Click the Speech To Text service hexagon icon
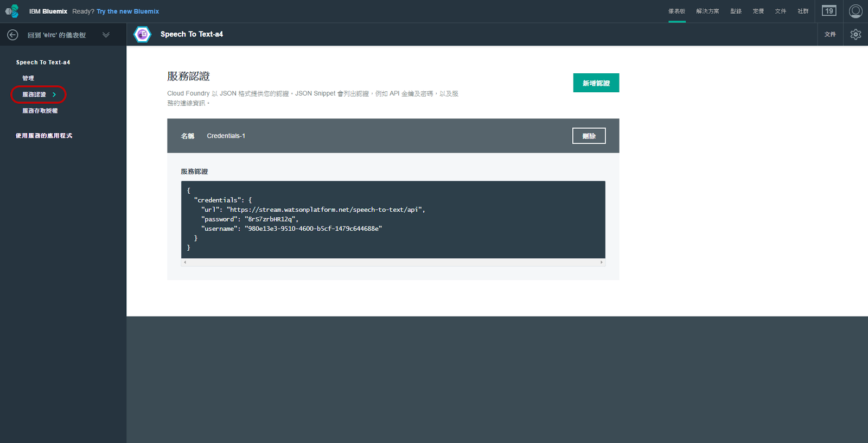Screen dimensions: 868x443 142,34
